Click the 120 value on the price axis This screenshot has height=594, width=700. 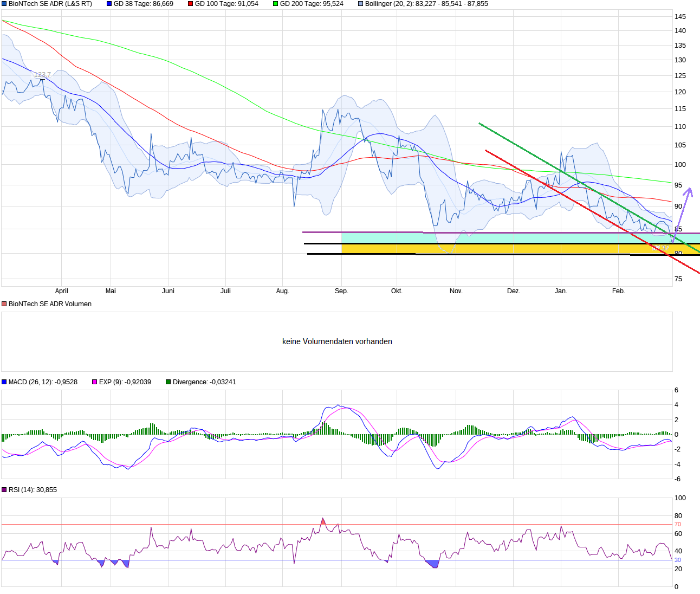pos(680,92)
